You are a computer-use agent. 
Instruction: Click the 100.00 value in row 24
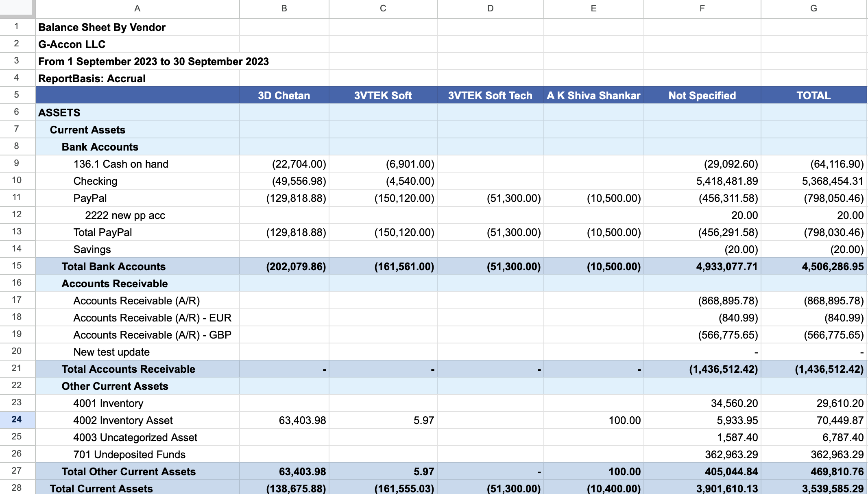tap(624, 420)
